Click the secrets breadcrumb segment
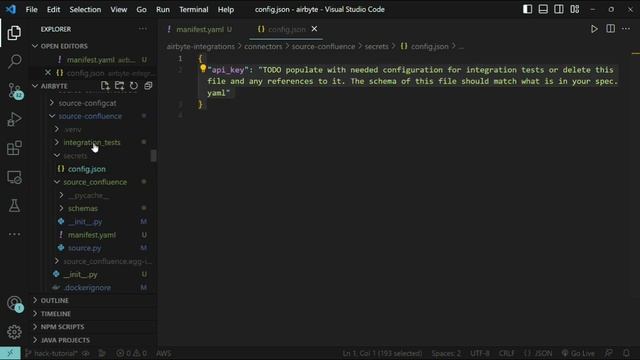 pyautogui.click(x=376, y=47)
